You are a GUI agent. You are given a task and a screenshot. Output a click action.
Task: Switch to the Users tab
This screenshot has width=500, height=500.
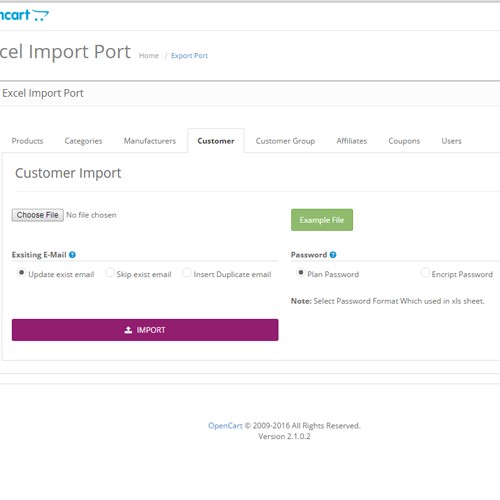[x=451, y=141]
